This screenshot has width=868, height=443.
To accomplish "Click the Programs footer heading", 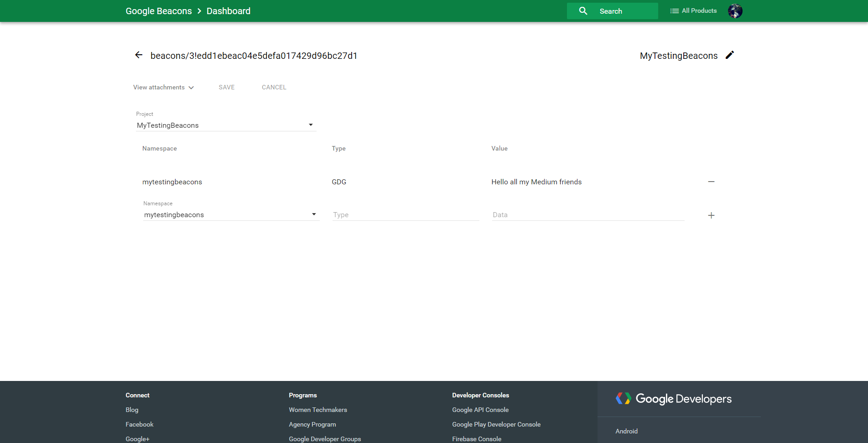I will coord(303,395).
